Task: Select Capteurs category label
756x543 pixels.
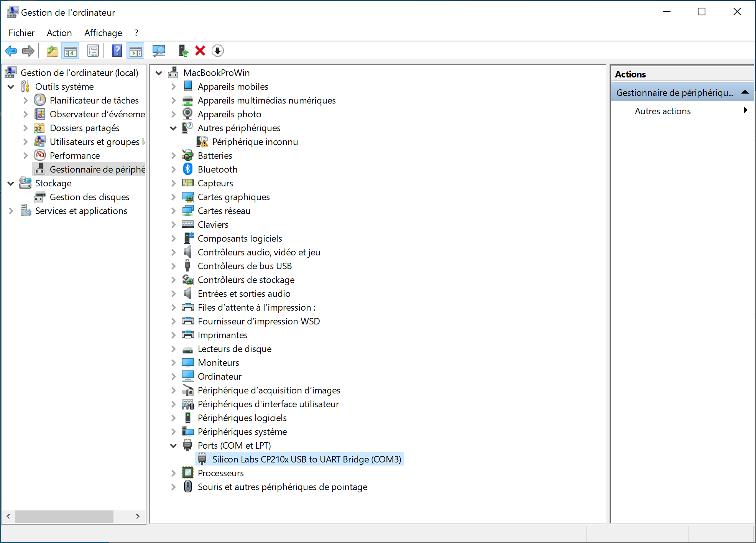Action: [x=215, y=183]
